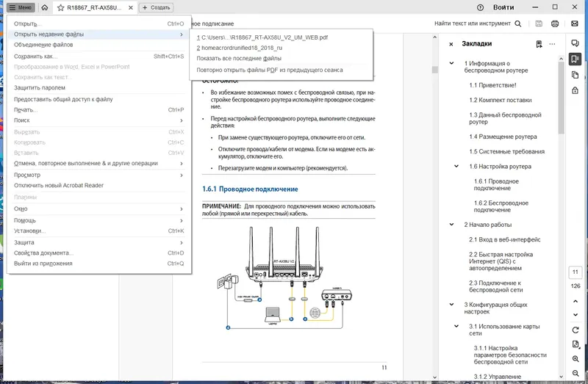The width and height of the screenshot is (588, 384).
Task: Collapse bookmark 1.6 Настройка роутера chevron
Action: (456, 167)
